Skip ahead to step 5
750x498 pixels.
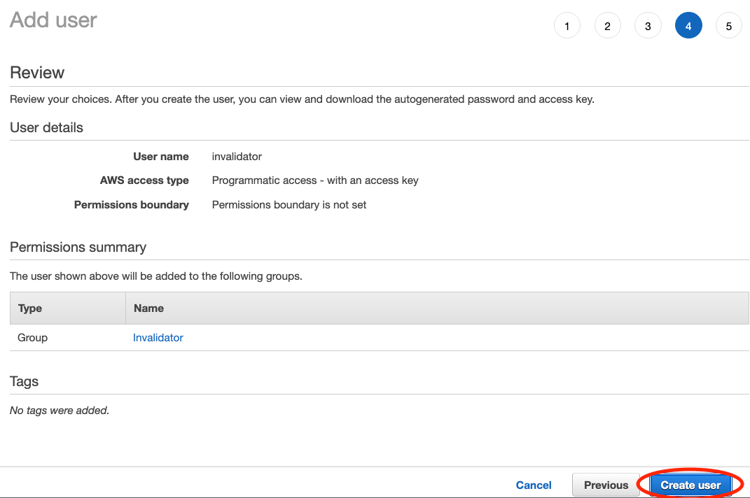click(x=729, y=26)
